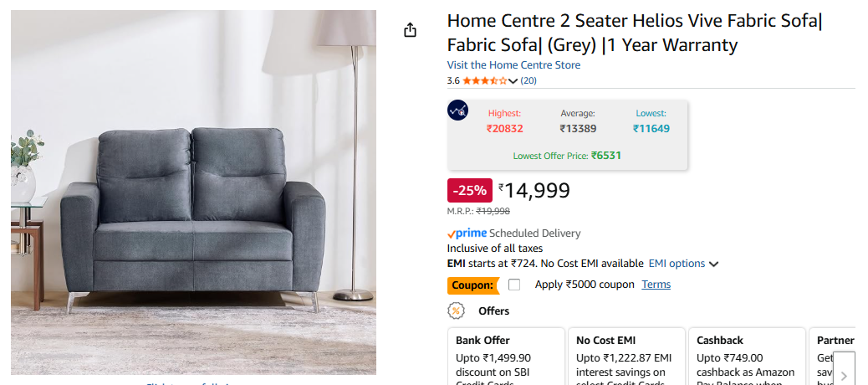Image resolution: width=868 pixels, height=385 pixels.
Task: Click the price tracker graph icon
Action: click(458, 110)
